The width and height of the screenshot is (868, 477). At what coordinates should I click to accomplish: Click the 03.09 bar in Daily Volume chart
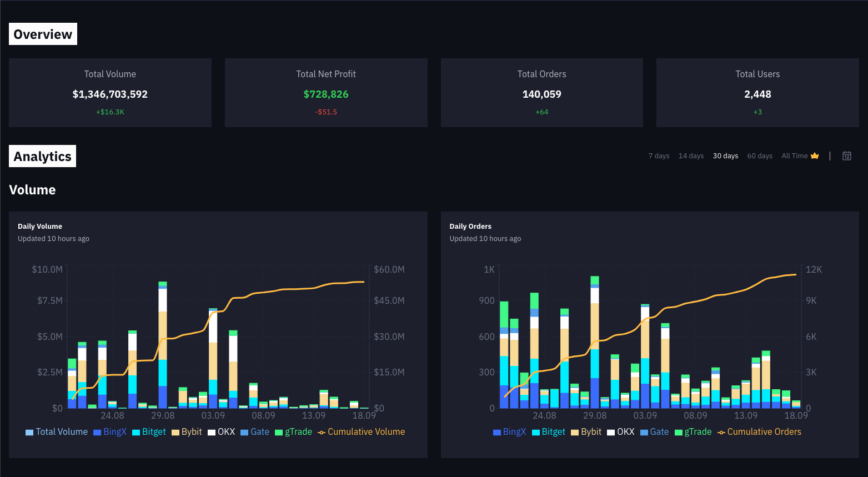(x=213, y=358)
